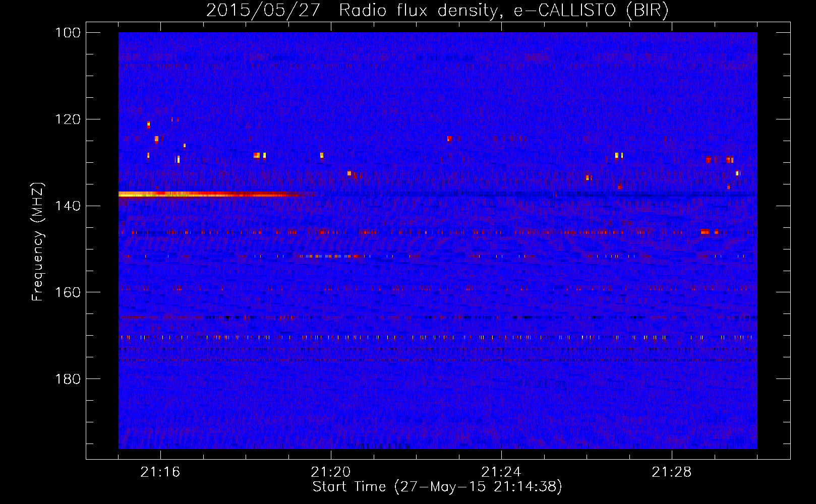The image size is (816, 504).
Task: Click the 'Start Time (27-May-15 21:14:38)' label
Action: [437, 487]
